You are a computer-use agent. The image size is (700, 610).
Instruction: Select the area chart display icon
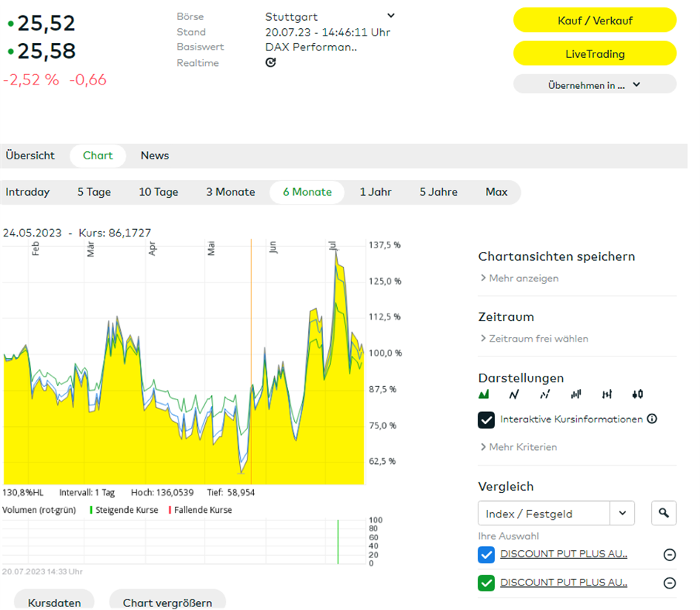[x=484, y=394]
